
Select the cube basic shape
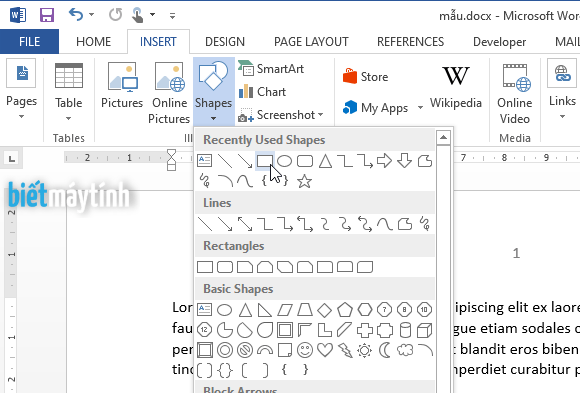(424, 330)
